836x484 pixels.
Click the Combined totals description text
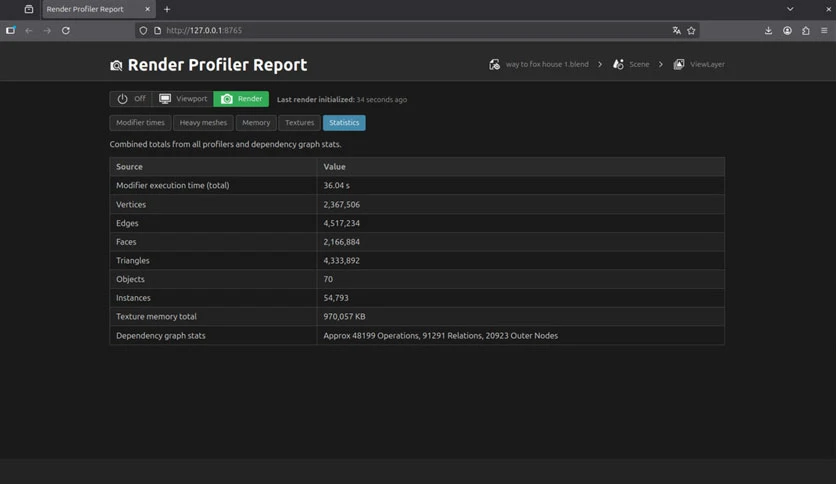[226, 144]
